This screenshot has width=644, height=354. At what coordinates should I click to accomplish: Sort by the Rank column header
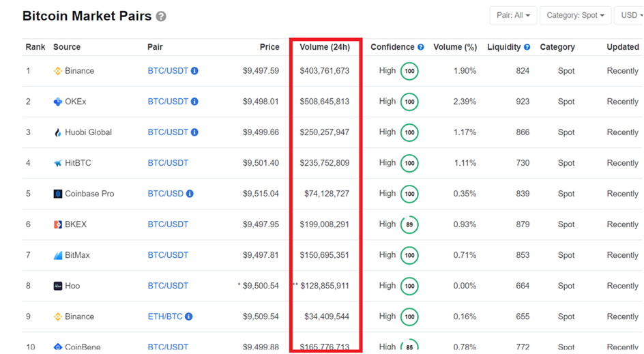pyautogui.click(x=35, y=47)
